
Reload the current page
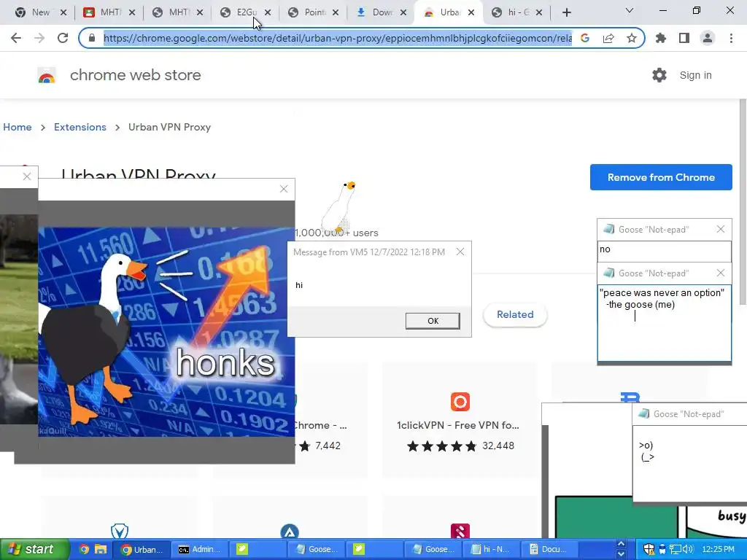(63, 38)
